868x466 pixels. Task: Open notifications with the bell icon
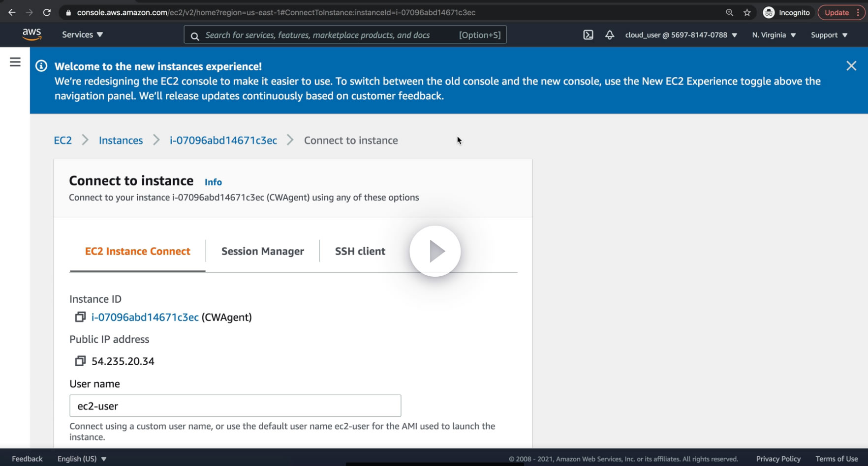click(x=610, y=35)
